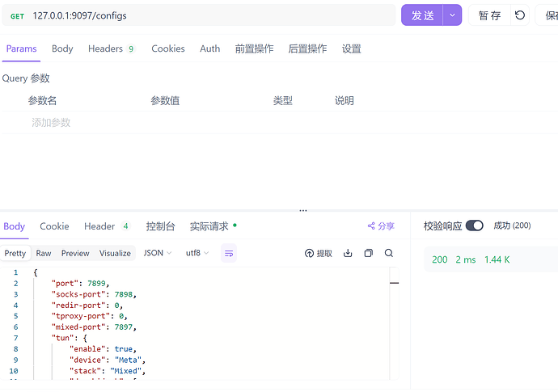The image size is (558, 392).
Task: Click the "port": 7899 line
Action: pos(80,284)
